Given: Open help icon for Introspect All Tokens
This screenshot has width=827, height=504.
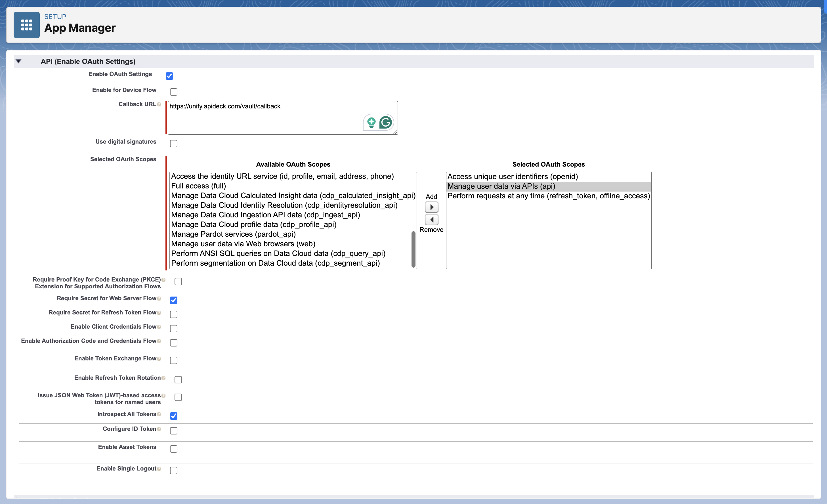Looking at the screenshot, I should [159, 414].
